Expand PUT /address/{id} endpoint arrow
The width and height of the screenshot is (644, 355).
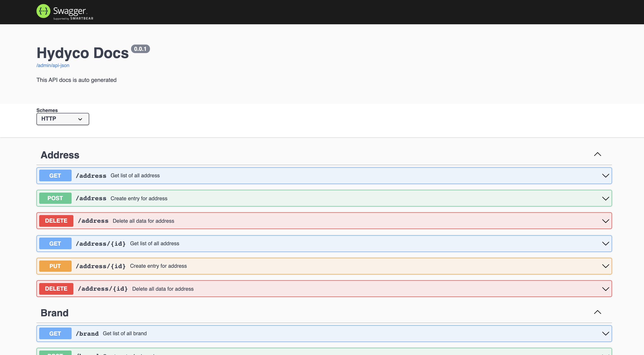click(605, 266)
